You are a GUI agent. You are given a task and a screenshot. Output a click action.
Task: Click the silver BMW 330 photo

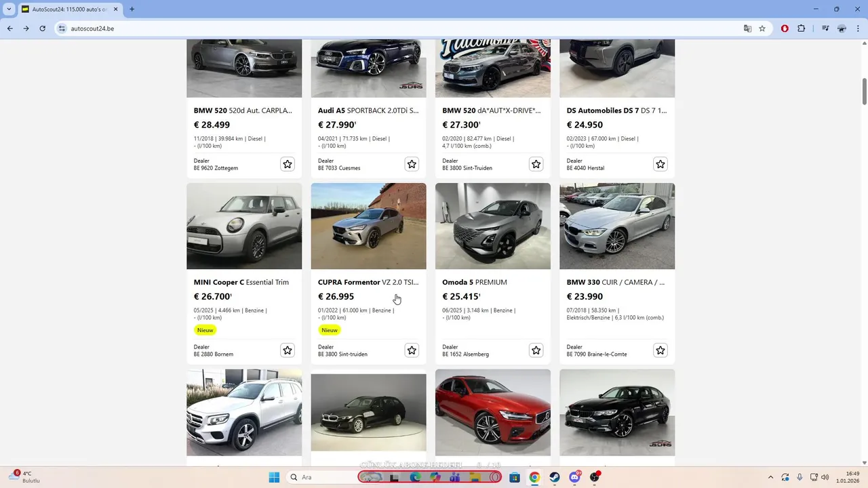(617, 226)
